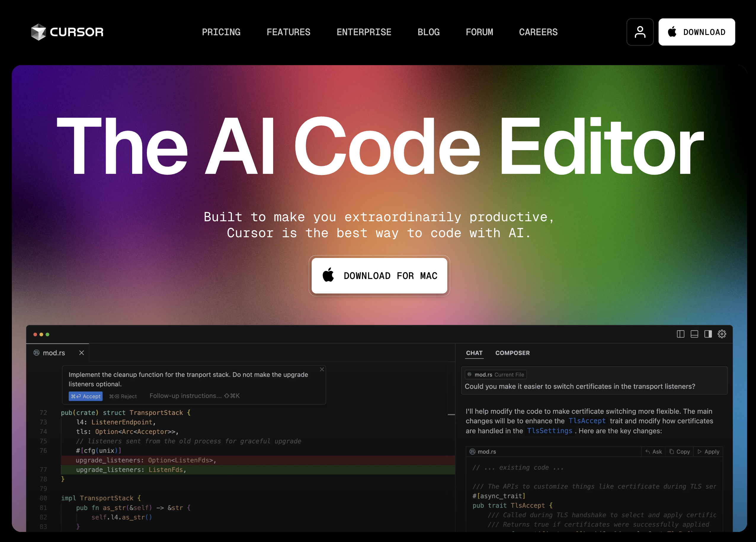
Task: Click Download for Mac button
Action: click(x=379, y=276)
